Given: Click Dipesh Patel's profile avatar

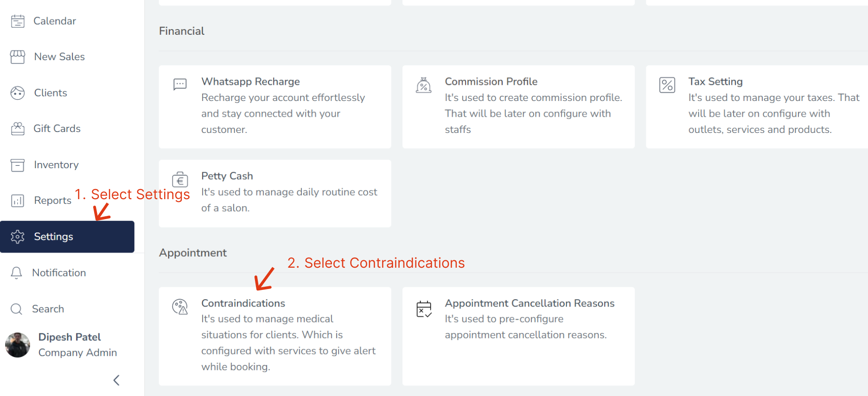Looking at the screenshot, I should pos(18,345).
